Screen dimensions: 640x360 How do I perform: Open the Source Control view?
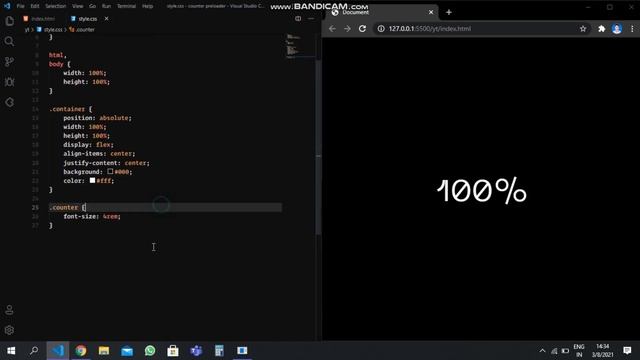point(9,62)
